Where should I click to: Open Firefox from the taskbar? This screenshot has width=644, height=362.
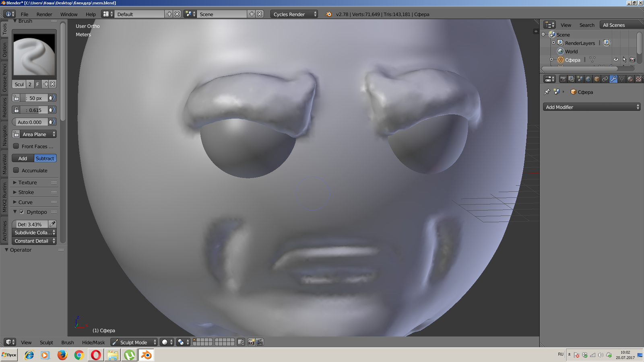coord(62,355)
